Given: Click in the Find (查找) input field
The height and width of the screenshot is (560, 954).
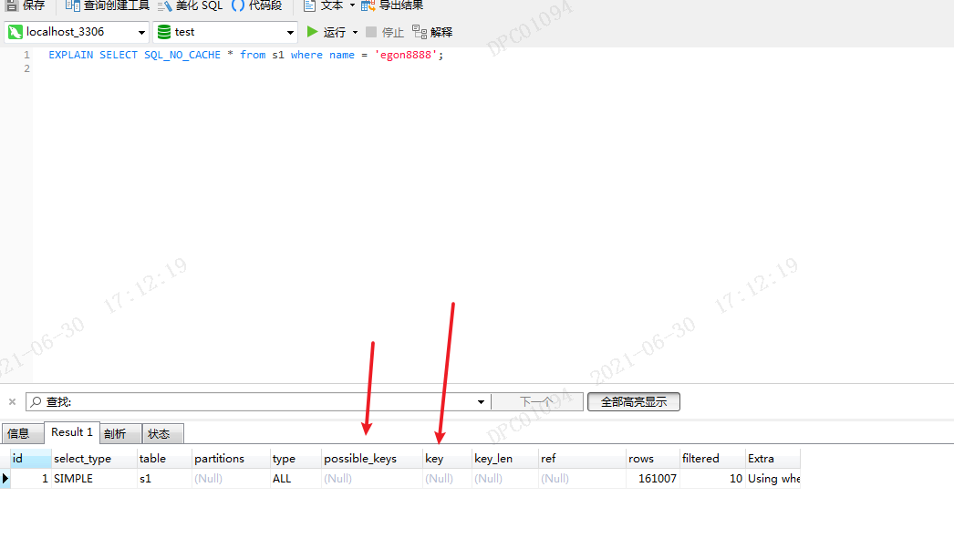Looking at the screenshot, I should 259,401.
